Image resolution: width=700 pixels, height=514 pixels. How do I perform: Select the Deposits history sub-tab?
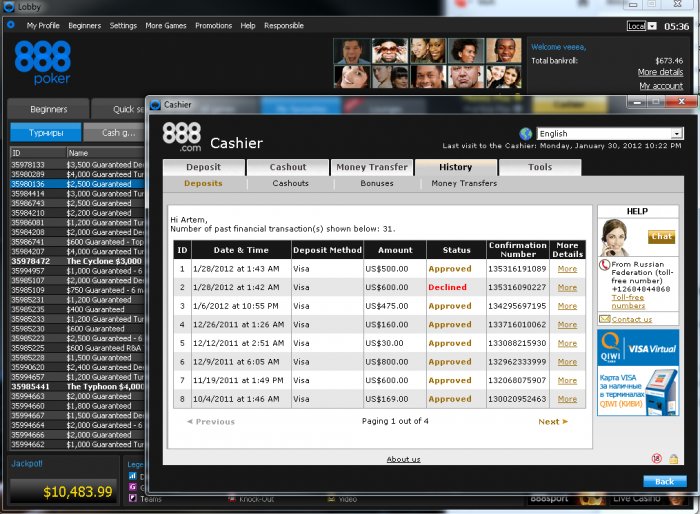coord(203,183)
